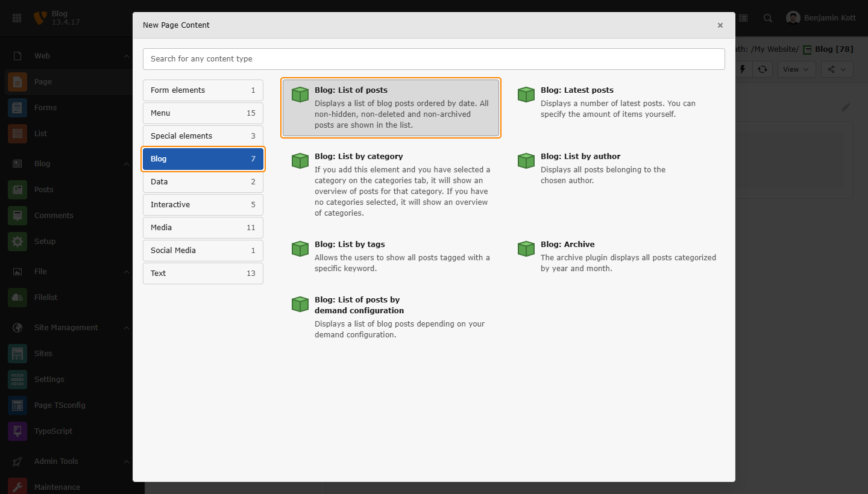This screenshot has width=868, height=494.
Task: Open the View dropdown button
Action: point(796,69)
